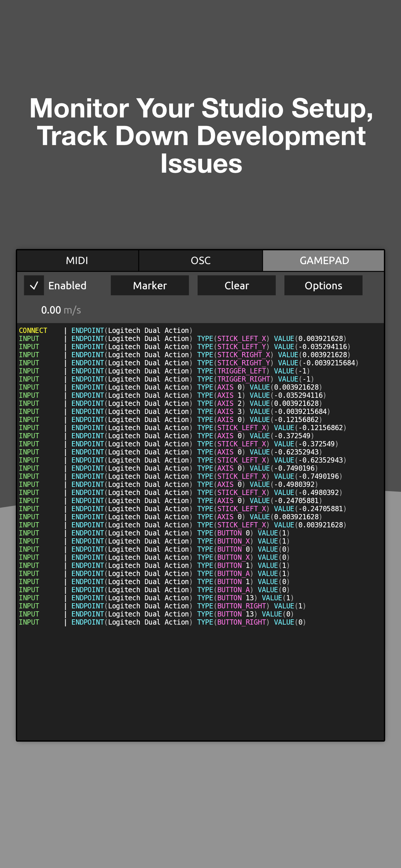Image resolution: width=401 pixels, height=868 pixels.
Task: Select the GAMEPAD tab
Action: tap(324, 261)
